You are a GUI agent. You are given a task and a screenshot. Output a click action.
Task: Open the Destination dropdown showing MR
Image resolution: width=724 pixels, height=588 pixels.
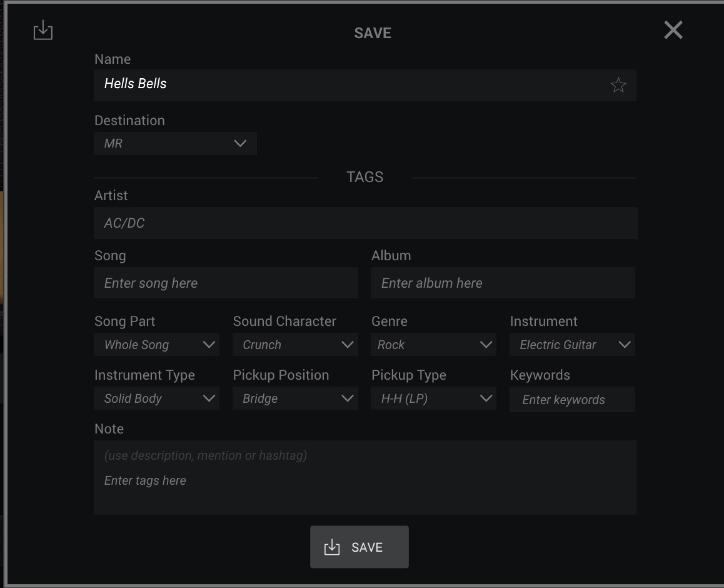(x=175, y=143)
